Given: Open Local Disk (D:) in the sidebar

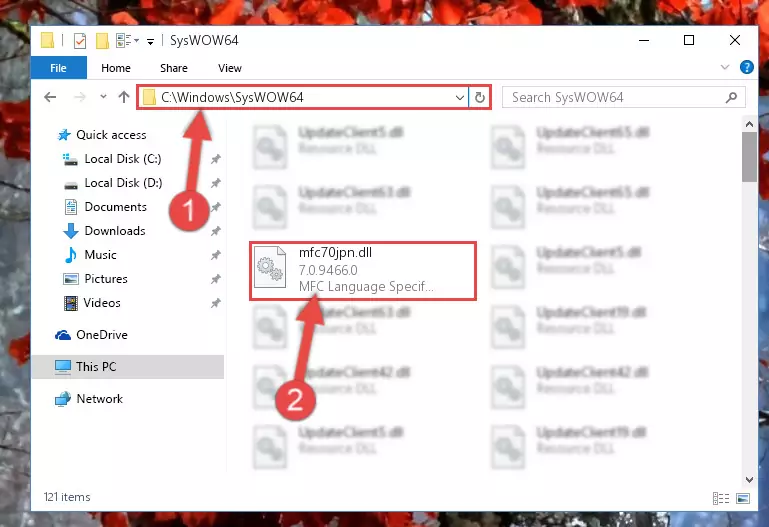Looking at the screenshot, I should tap(123, 183).
